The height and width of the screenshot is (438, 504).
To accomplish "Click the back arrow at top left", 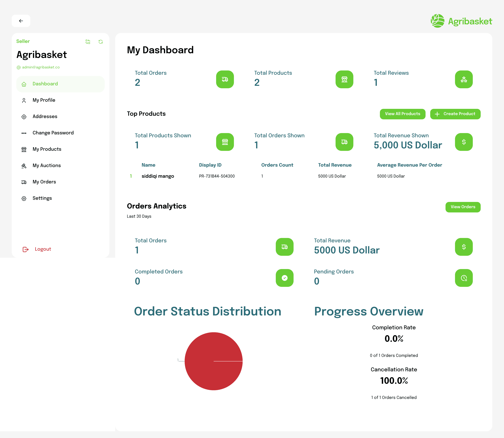I will tap(21, 21).
